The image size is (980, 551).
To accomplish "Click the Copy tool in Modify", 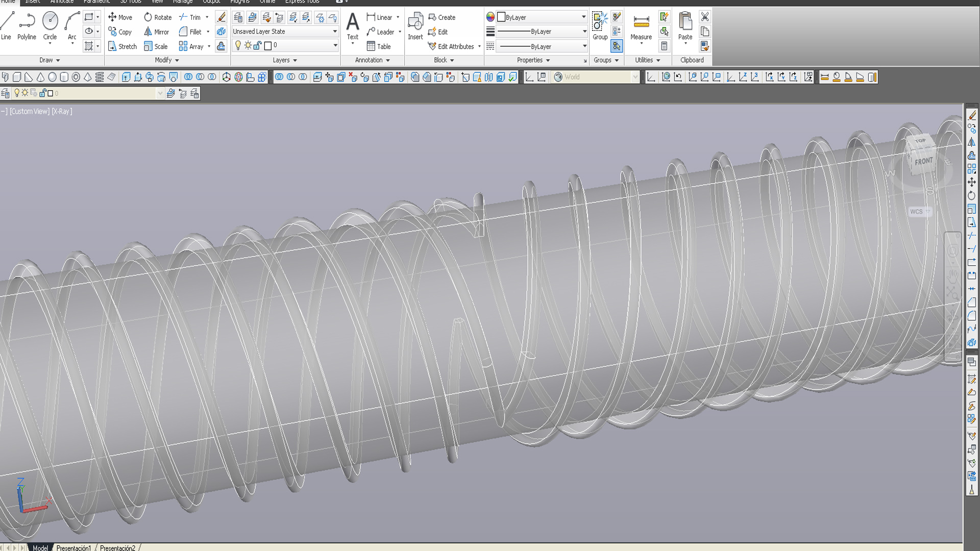I will click(120, 32).
